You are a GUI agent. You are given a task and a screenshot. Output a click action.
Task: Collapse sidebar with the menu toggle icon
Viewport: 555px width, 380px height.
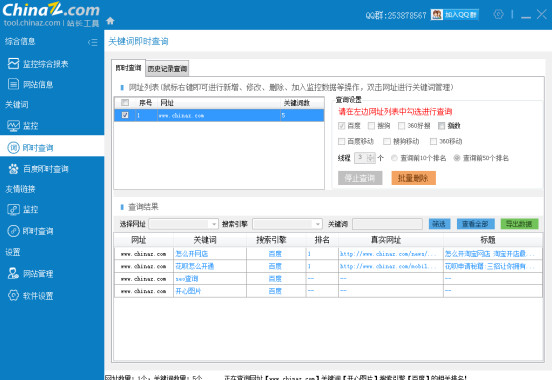tap(93, 42)
